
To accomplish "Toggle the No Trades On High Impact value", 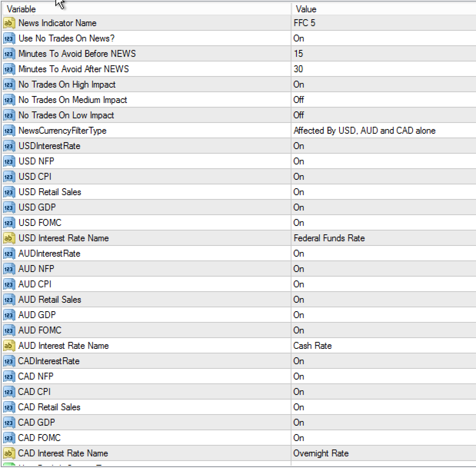I will tap(299, 85).
